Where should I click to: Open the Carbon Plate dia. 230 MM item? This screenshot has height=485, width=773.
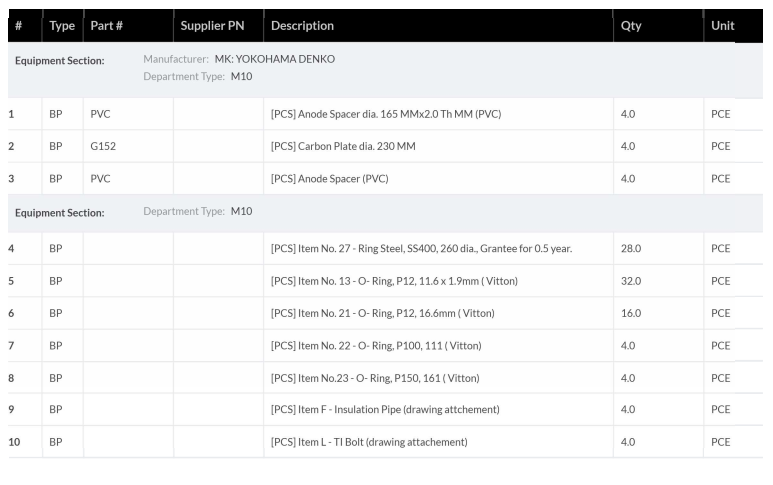342,146
